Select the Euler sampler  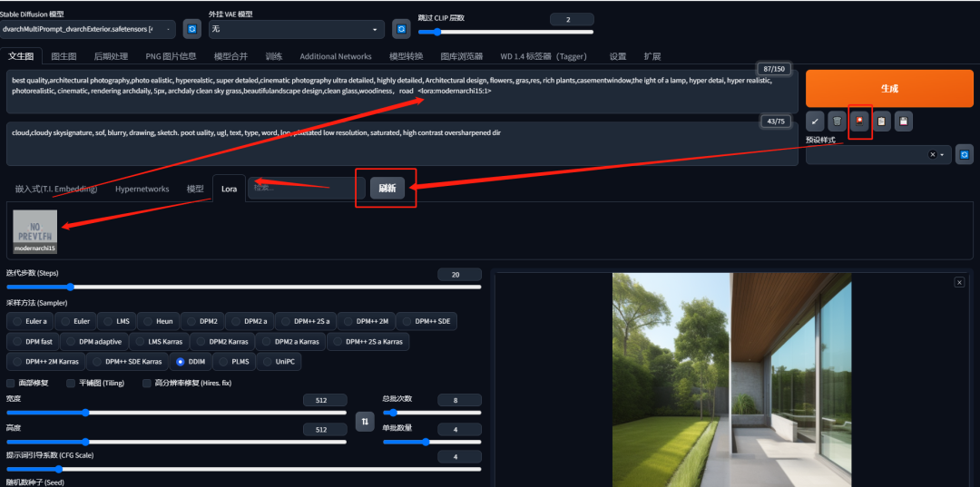[75, 322]
